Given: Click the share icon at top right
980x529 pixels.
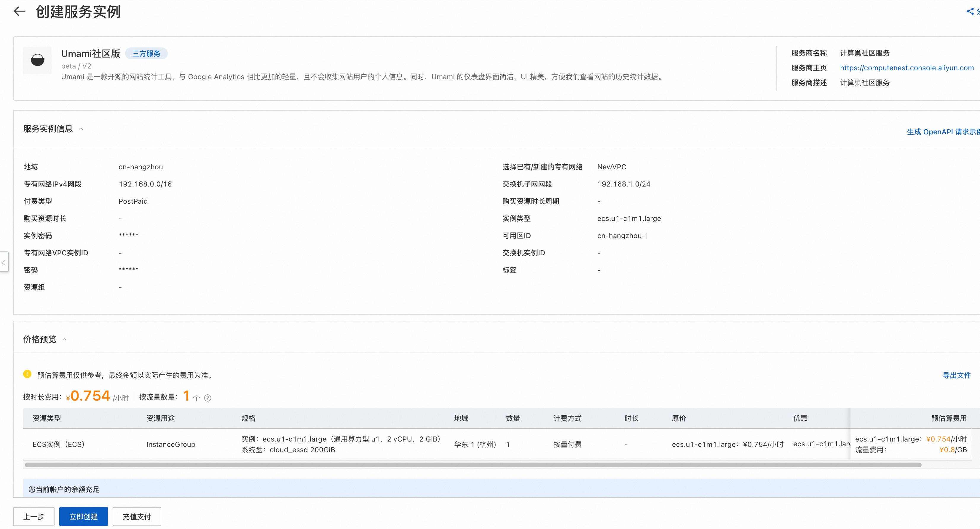Looking at the screenshot, I should click(x=971, y=12).
